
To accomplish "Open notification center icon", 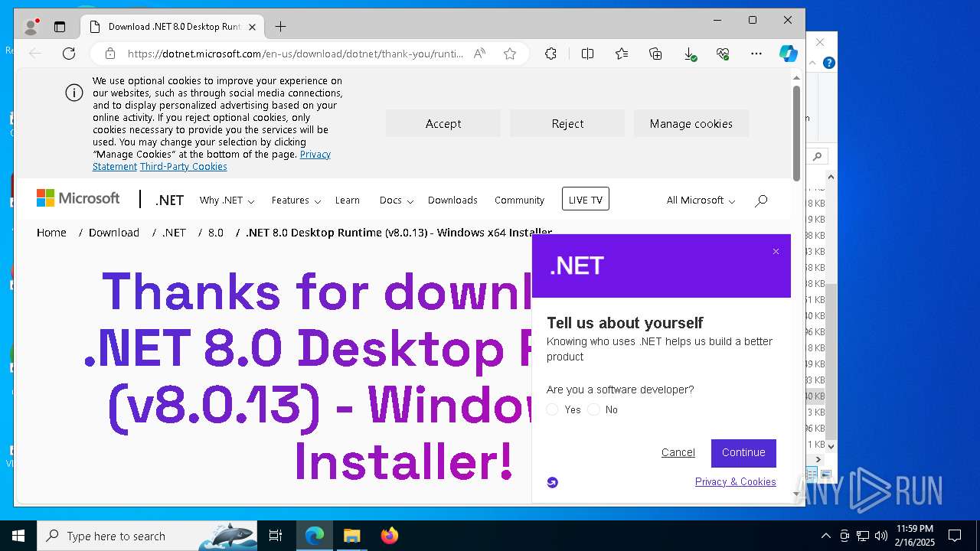I will point(955,536).
